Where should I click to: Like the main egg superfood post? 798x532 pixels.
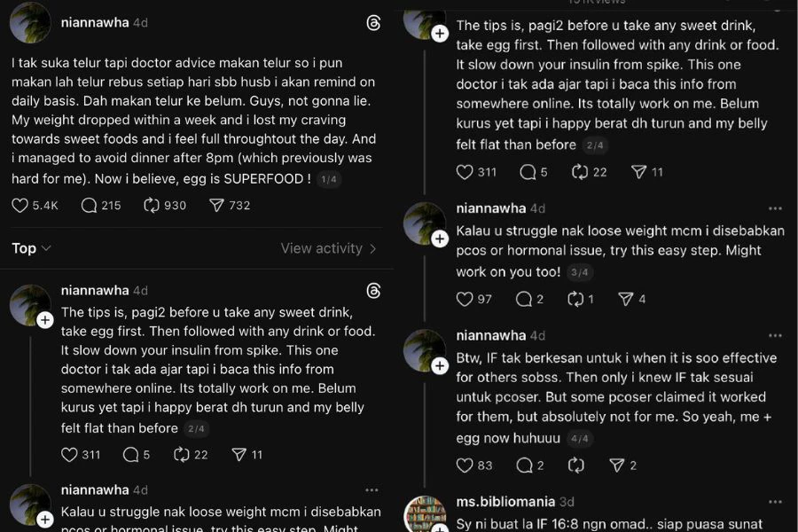20,206
